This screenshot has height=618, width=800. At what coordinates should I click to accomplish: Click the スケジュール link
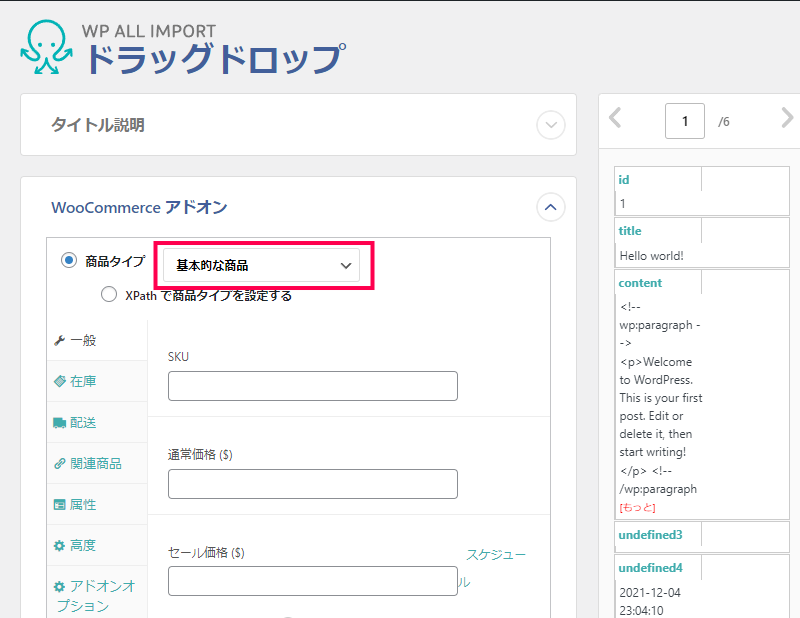[495, 555]
